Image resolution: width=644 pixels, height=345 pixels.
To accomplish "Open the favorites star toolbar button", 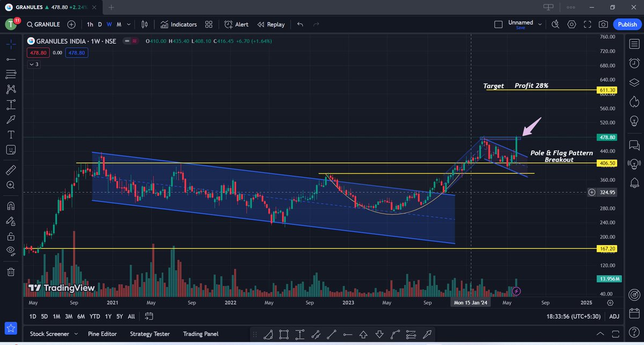I will (11, 327).
